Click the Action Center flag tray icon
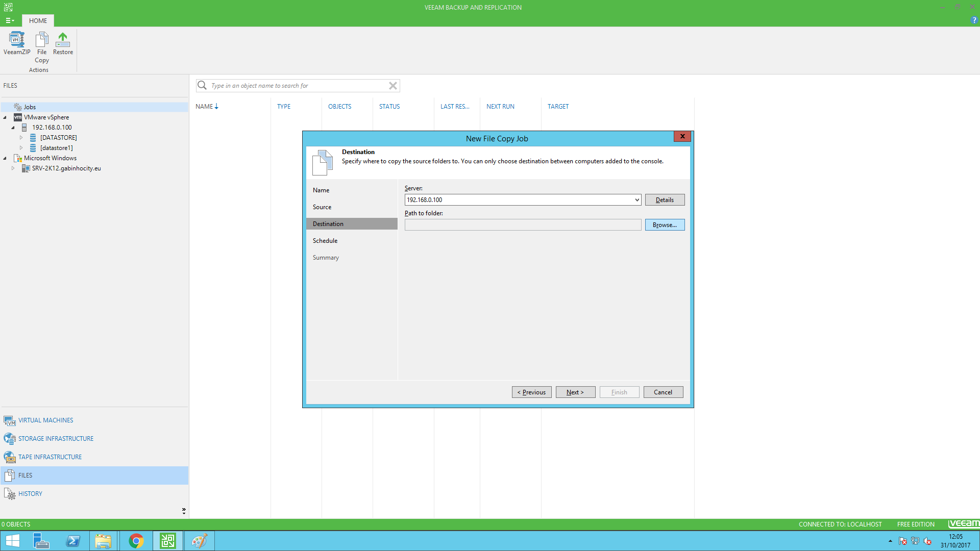Viewport: 980px width, 551px height. [903, 541]
